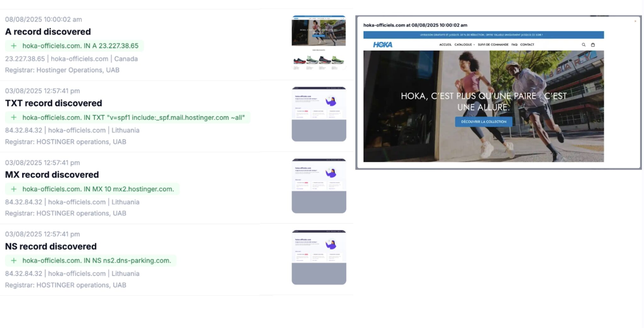Open the TXT record screenshot thumbnail
Screen dimensions: 644x328
coord(319,114)
